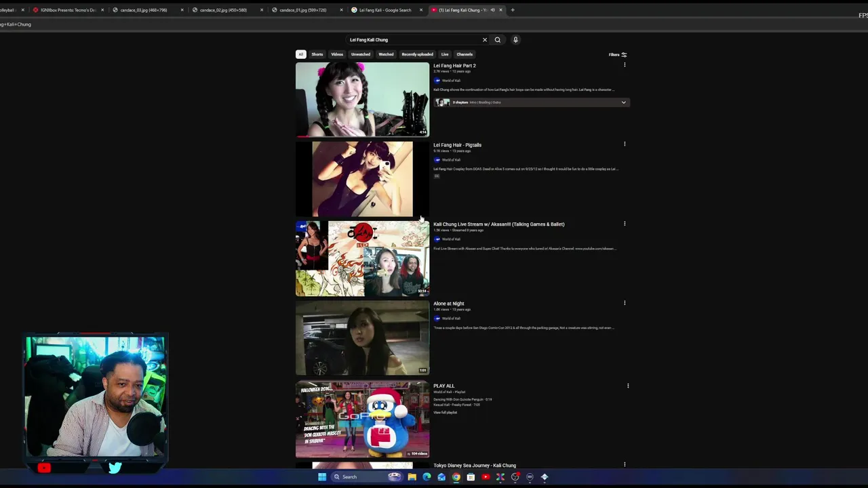Click World of Kali avatar under Lei Fang Hair Part 2

click(x=437, y=80)
